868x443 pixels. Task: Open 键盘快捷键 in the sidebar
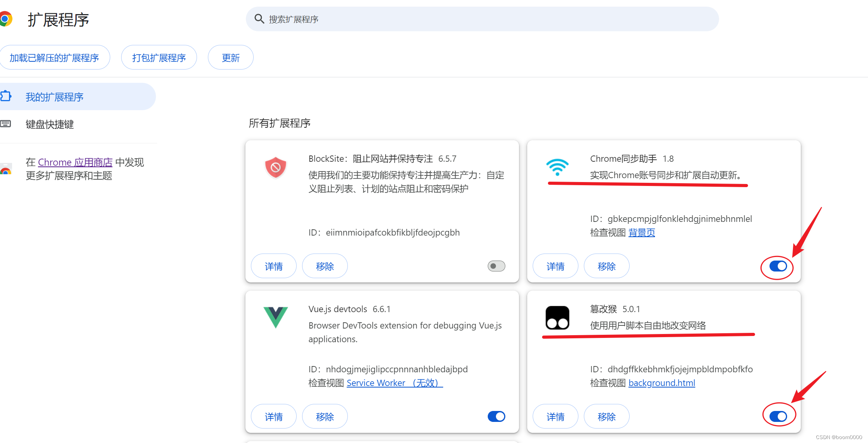click(78, 124)
